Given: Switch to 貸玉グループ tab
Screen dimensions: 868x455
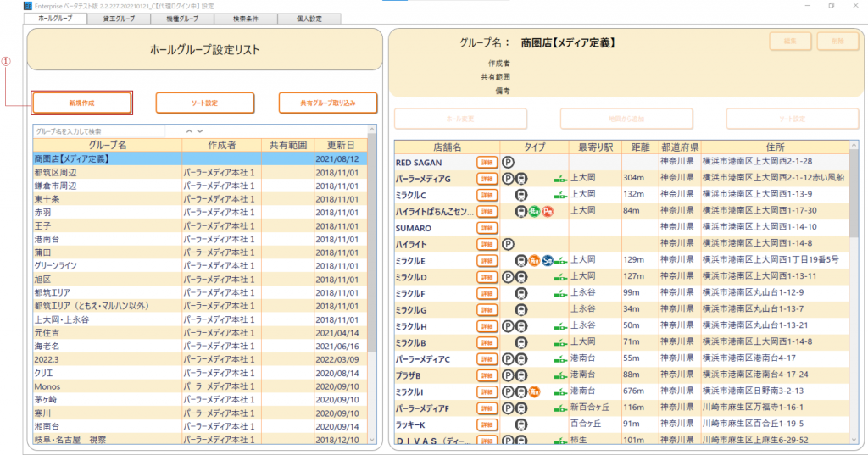Looking at the screenshot, I should [x=119, y=19].
